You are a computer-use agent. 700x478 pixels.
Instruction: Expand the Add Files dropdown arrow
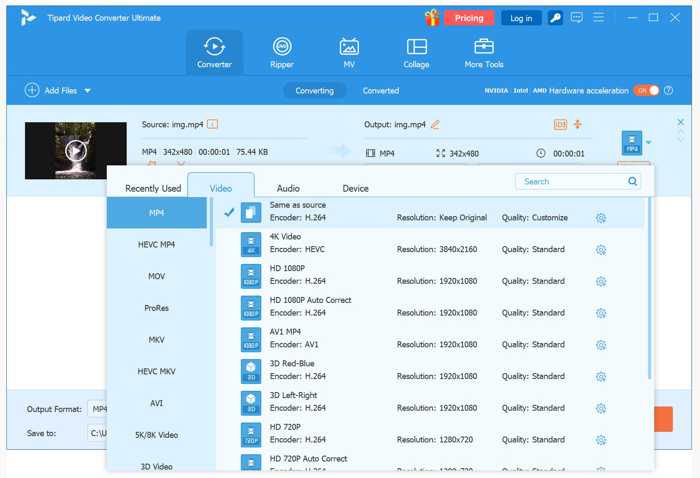coord(88,91)
